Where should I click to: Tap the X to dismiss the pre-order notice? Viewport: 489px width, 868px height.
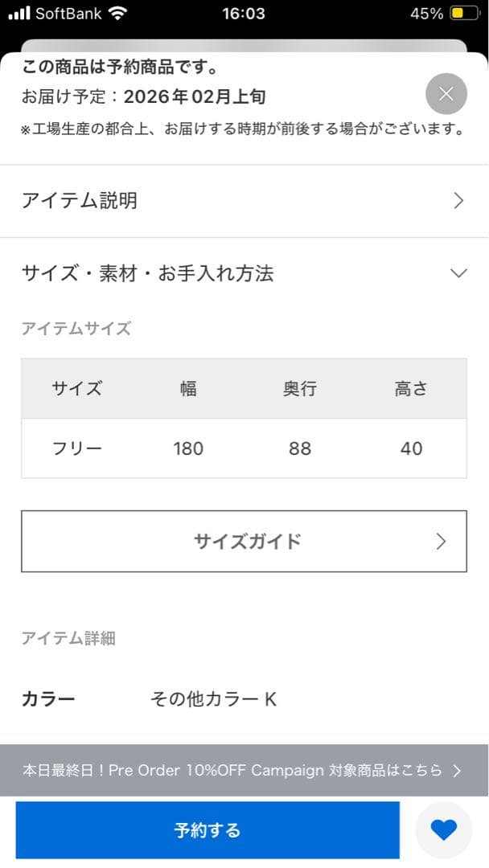point(446,94)
